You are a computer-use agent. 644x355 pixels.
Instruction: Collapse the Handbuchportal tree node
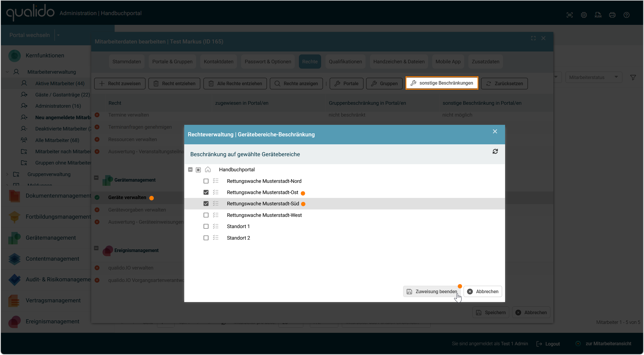pos(190,170)
